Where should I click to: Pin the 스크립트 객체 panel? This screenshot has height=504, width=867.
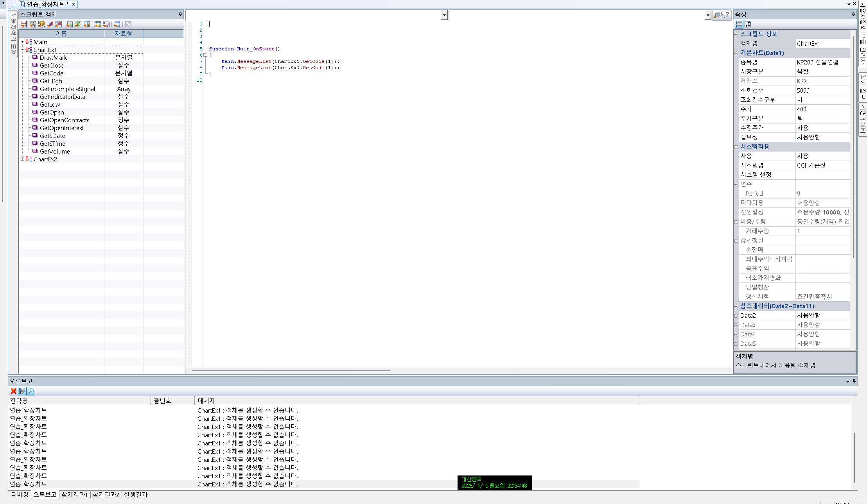(x=180, y=14)
